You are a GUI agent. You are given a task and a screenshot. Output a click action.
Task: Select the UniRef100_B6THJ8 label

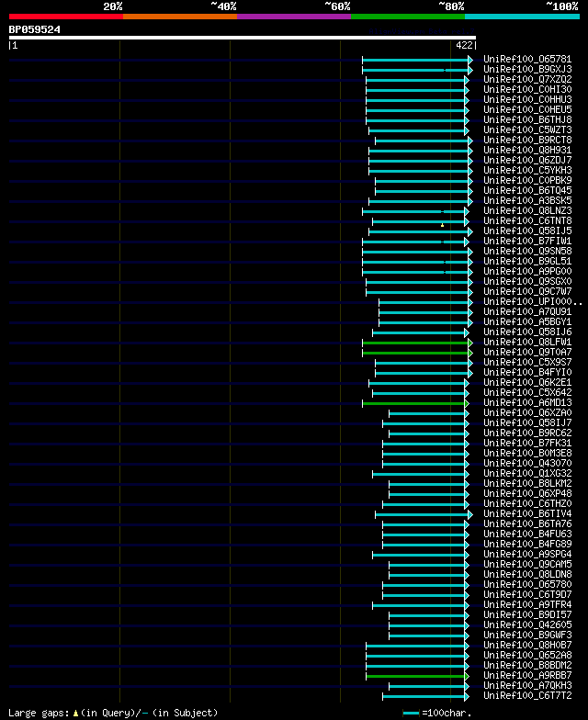(x=527, y=119)
